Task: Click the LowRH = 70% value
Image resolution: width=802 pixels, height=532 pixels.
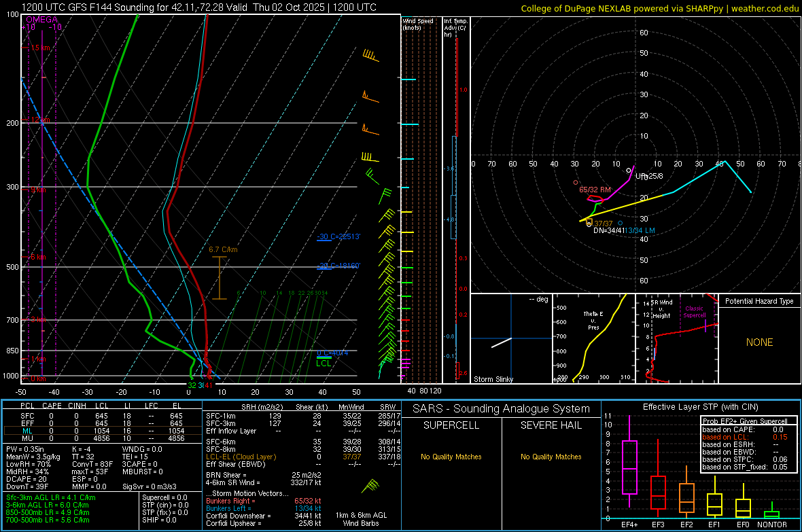Action: point(29,465)
